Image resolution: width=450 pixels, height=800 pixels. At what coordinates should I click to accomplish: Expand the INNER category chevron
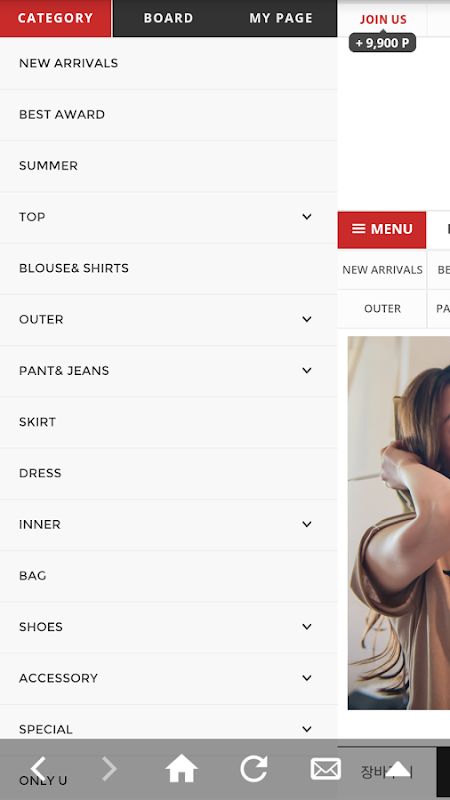(307, 524)
